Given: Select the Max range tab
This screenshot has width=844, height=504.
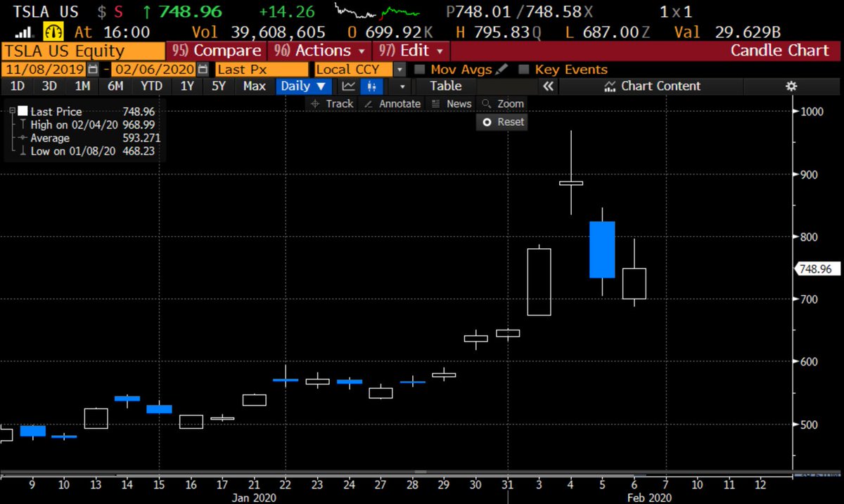Looking at the screenshot, I should (x=255, y=86).
